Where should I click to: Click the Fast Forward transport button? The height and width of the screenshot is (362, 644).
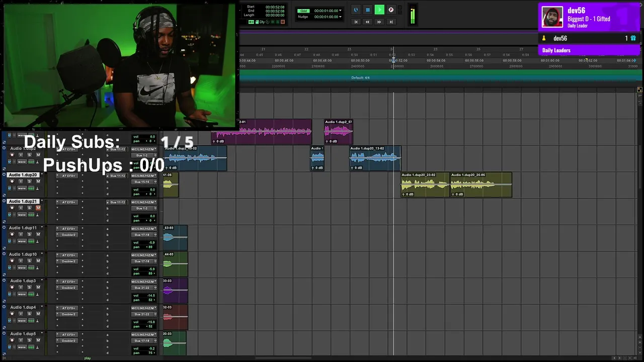point(379,22)
